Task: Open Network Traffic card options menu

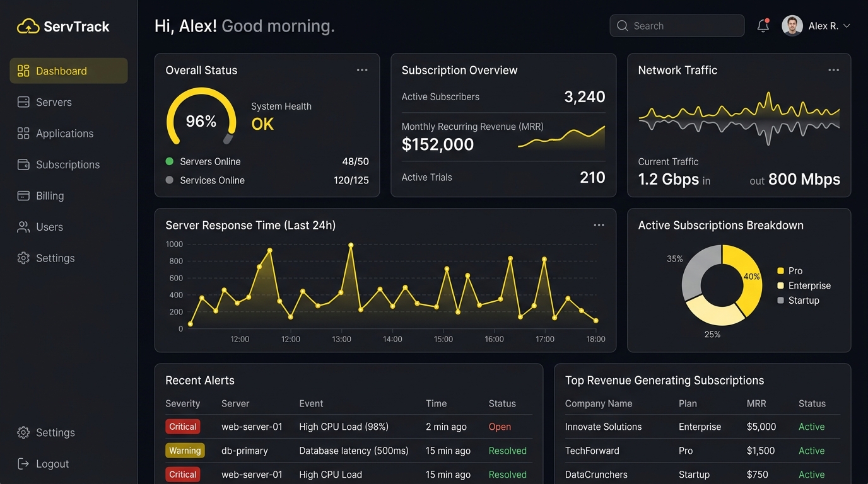Action: coord(834,70)
